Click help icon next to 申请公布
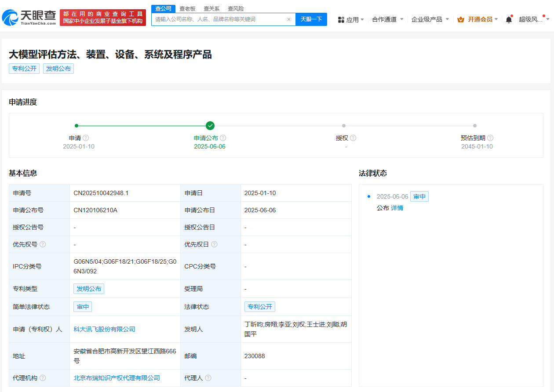Viewport: 554px width, 392px height. tap(223, 138)
